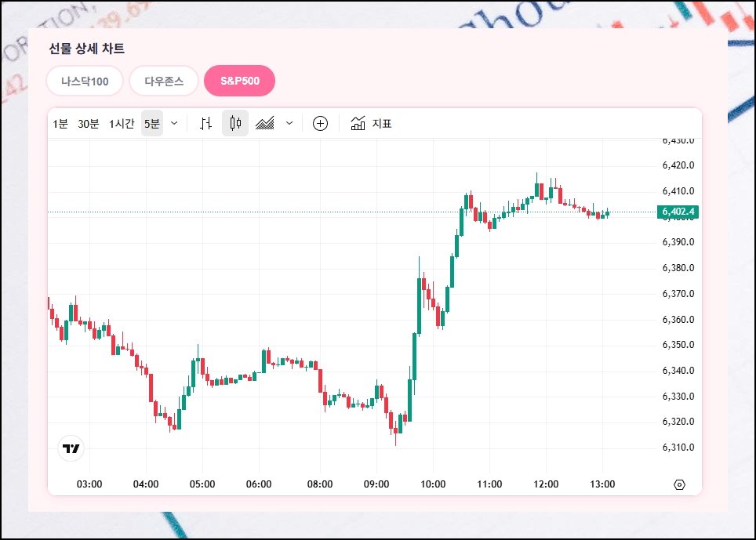The height and width of the screenshot is (540, 756).
Task: Click the compare/add symbol plus icon
Action: [x=320, y=123]
